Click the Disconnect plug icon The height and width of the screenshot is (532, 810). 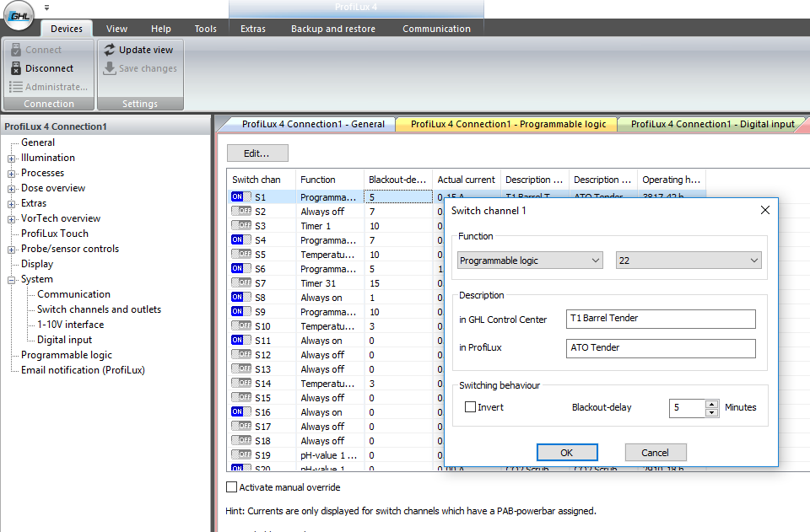point(16,68)
